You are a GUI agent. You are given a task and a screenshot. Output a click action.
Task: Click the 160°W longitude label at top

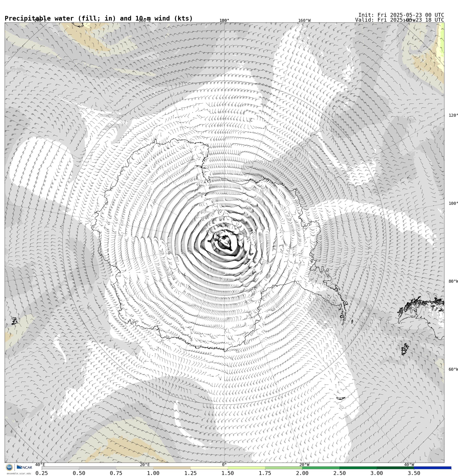(304, 20)
